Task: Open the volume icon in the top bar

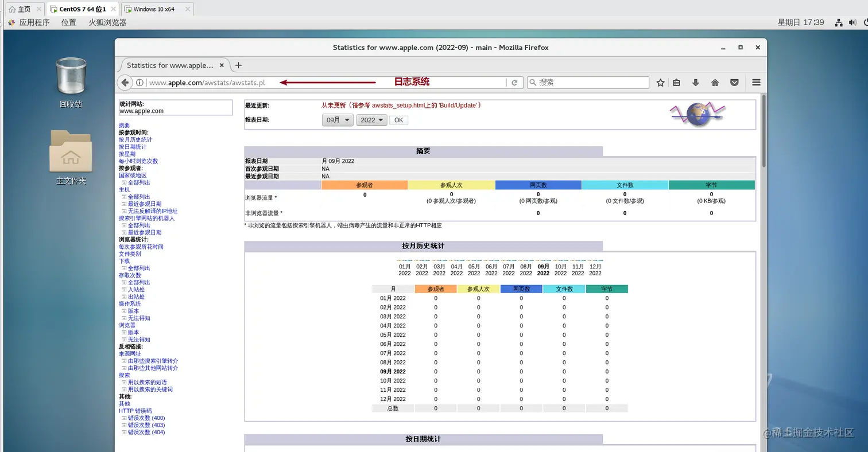Action: coord(852,22)
